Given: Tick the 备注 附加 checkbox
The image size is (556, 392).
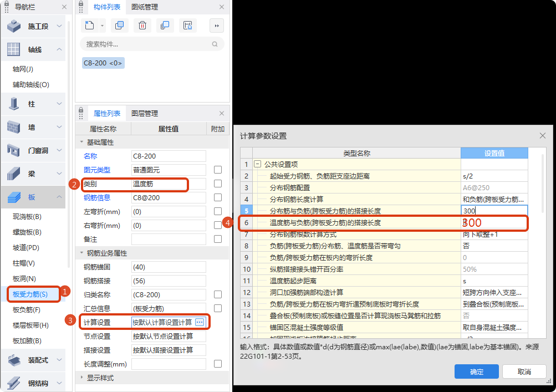Looking at the screenshot, I should click(x=218, y=239).
